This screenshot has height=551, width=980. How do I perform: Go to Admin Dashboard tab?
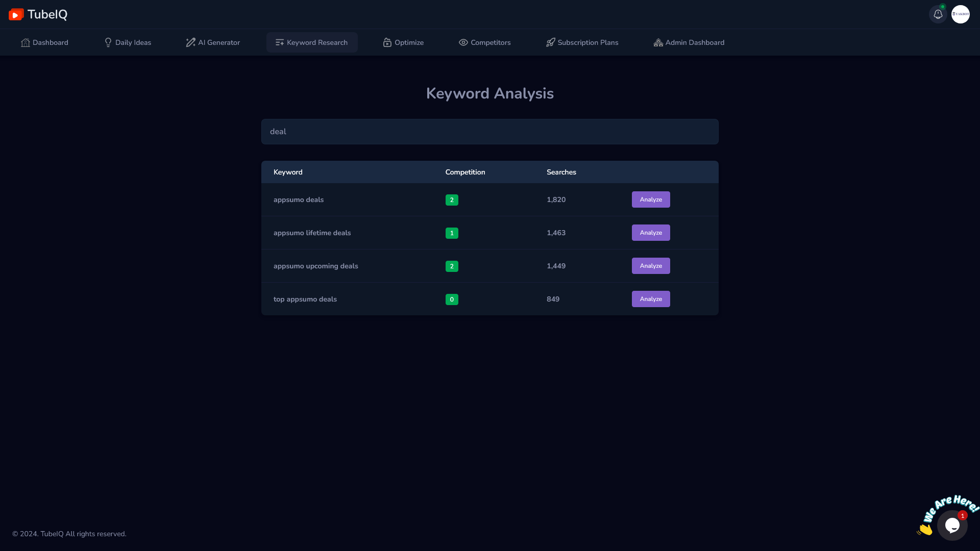[689, 42]
